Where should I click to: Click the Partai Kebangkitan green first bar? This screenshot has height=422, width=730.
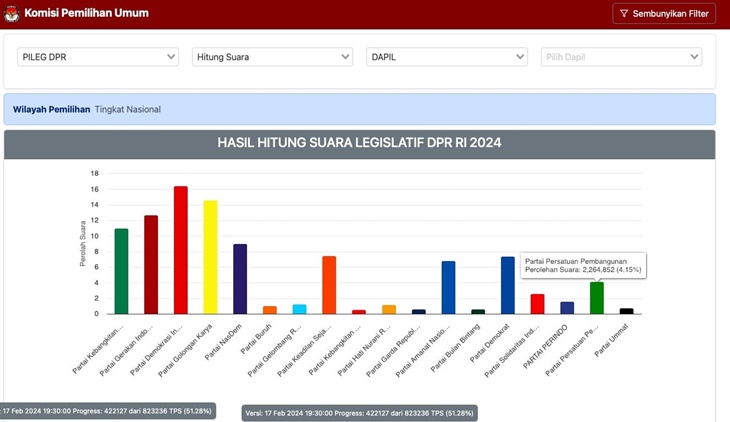click(121, 271)
